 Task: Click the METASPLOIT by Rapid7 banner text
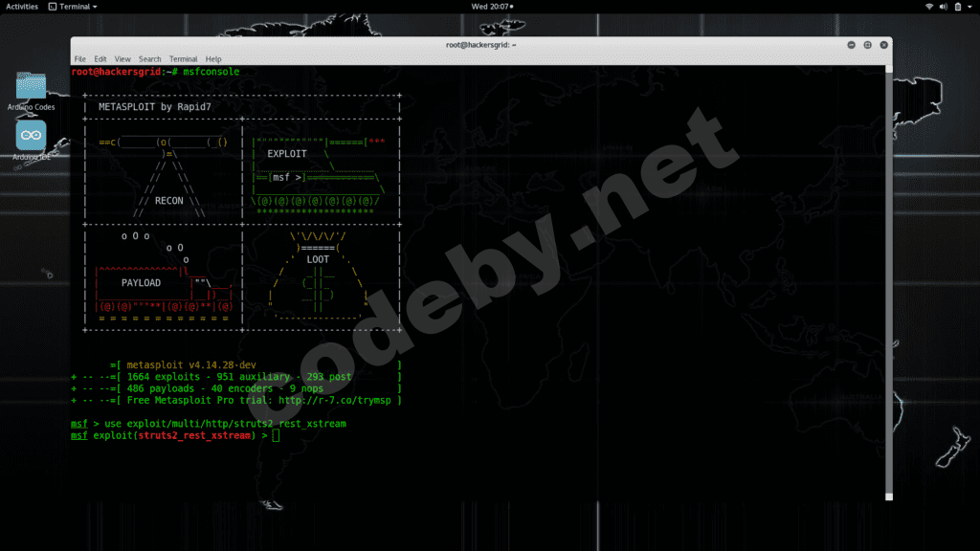point(155,107)
